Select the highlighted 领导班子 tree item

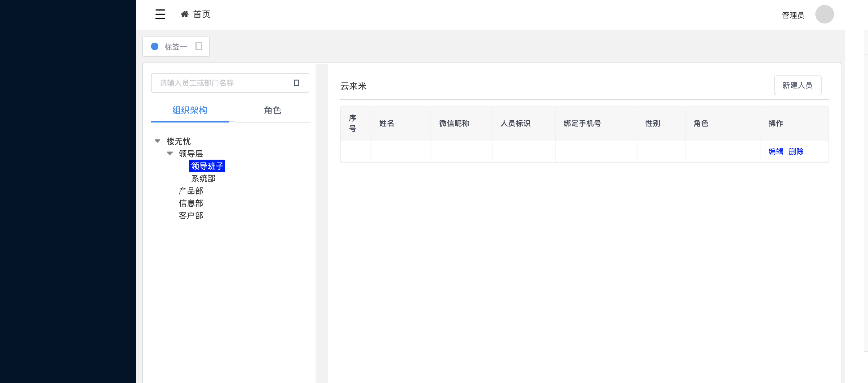(207, 166)
